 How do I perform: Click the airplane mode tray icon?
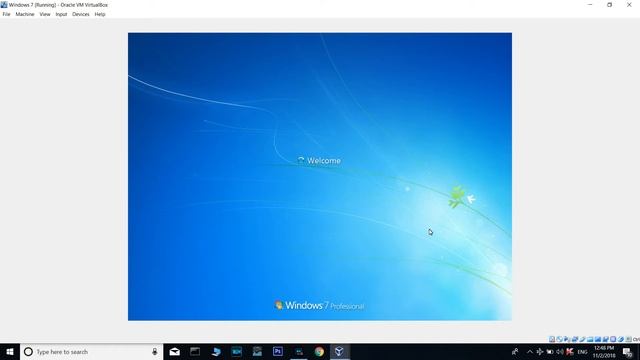click(540, 351)
